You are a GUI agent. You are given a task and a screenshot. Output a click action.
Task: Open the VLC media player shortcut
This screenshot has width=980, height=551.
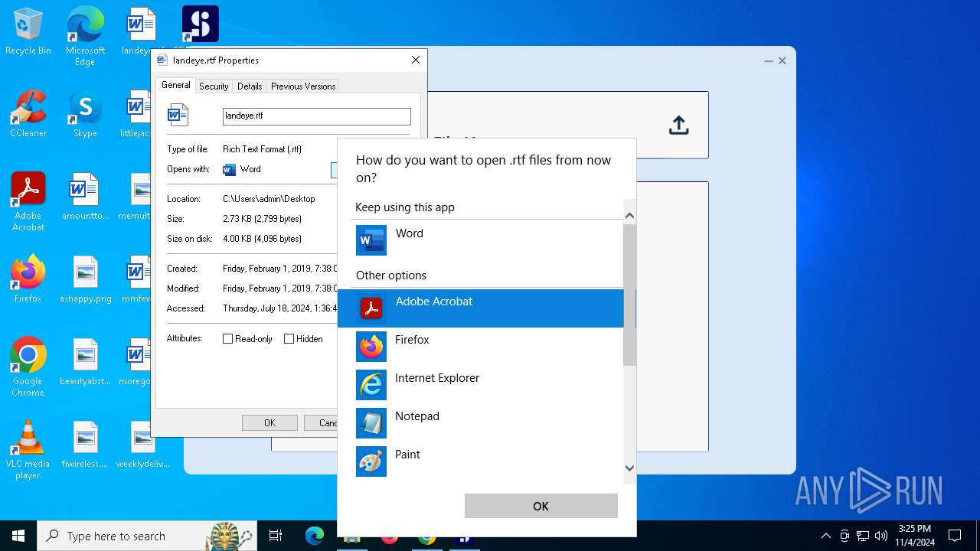tap(28, 449)
